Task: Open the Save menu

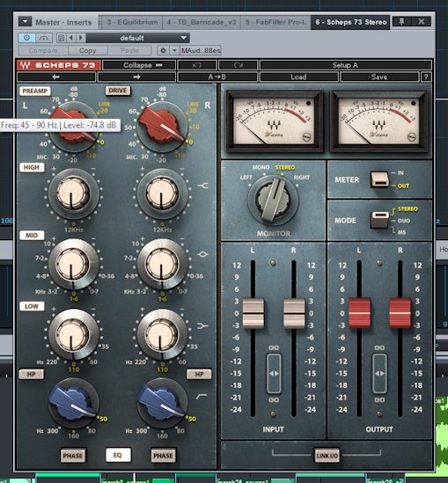Action: (379, 77)
